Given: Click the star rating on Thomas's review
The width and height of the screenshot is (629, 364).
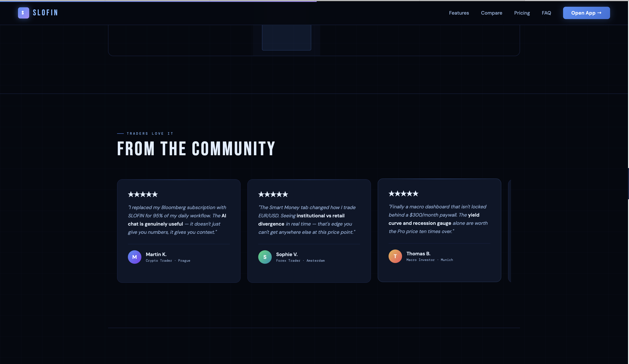Looking at the screenshot, I should click(x=403, y=193).
